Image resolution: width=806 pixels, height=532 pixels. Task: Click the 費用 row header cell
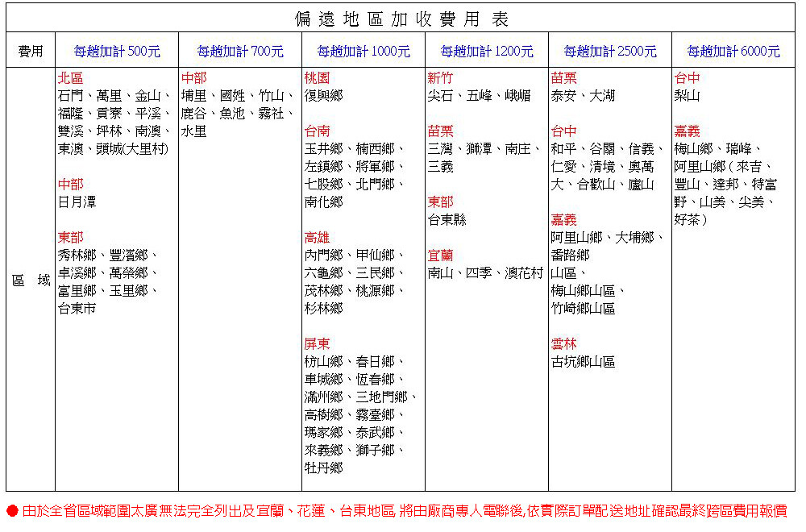click(x=31, y=52)
